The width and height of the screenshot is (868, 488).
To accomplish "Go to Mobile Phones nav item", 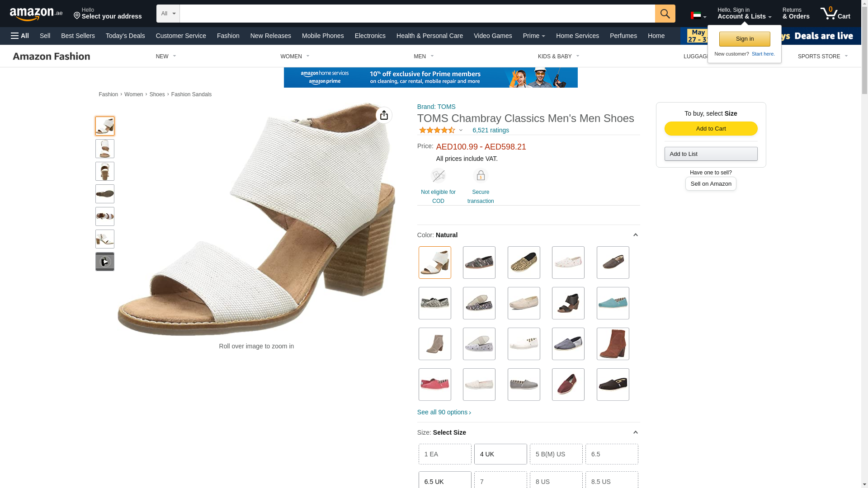I will (323, 36).
